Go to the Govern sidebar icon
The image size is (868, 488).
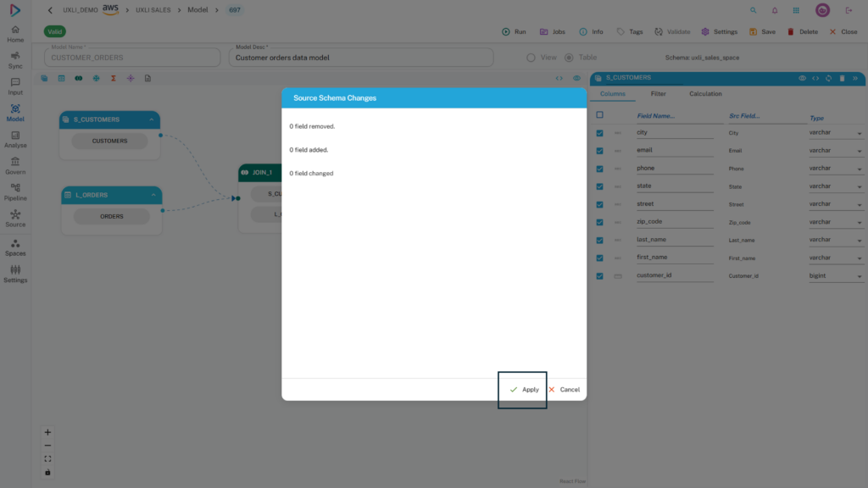[15, 165]
